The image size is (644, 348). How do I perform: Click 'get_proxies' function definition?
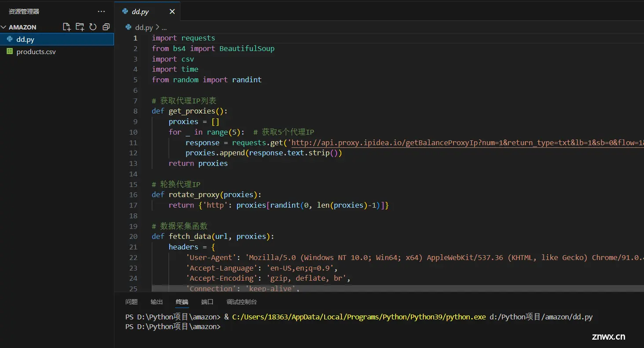[x=192, y=111]
